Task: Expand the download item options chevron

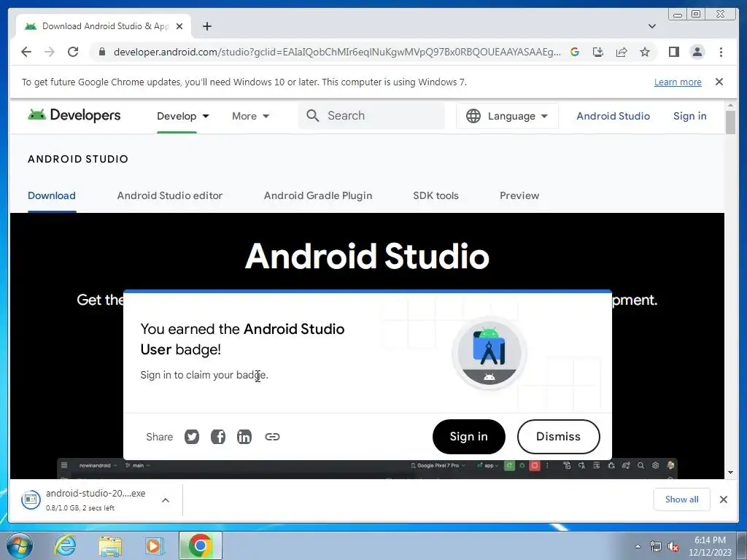Action: click(x=166, y=500)
